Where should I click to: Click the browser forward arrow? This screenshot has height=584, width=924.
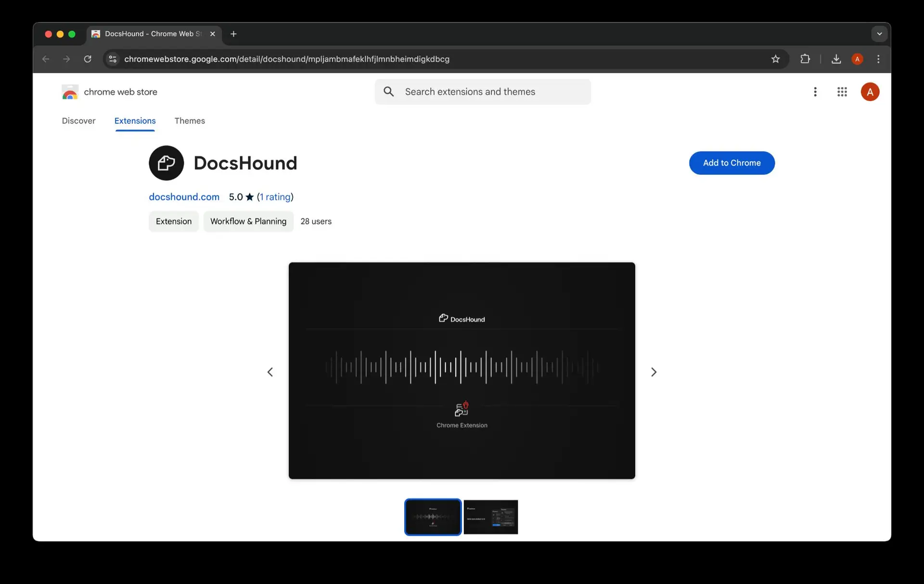pos(66,59)
